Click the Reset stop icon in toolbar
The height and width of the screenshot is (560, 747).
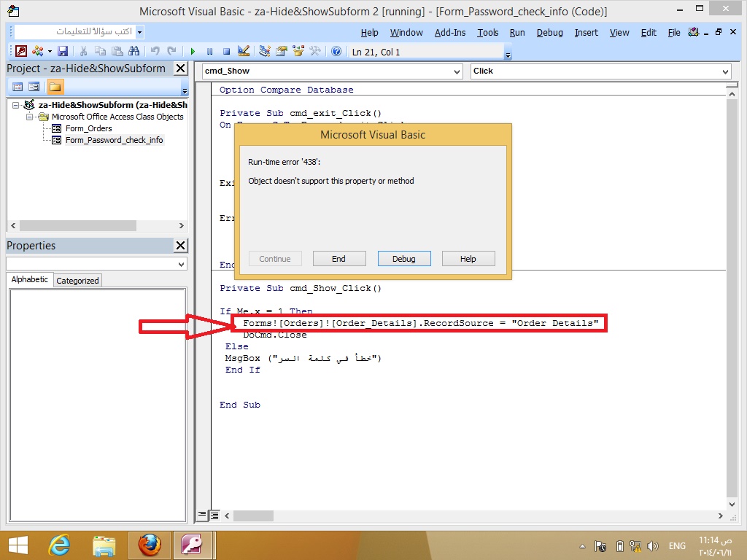point(226,52)
